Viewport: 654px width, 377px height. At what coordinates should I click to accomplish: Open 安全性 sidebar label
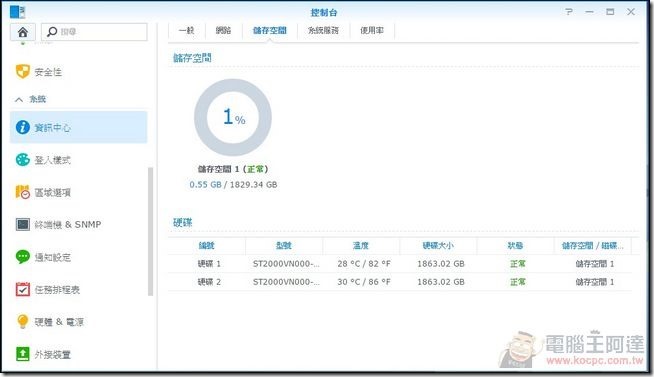click(x=48, y=72)
